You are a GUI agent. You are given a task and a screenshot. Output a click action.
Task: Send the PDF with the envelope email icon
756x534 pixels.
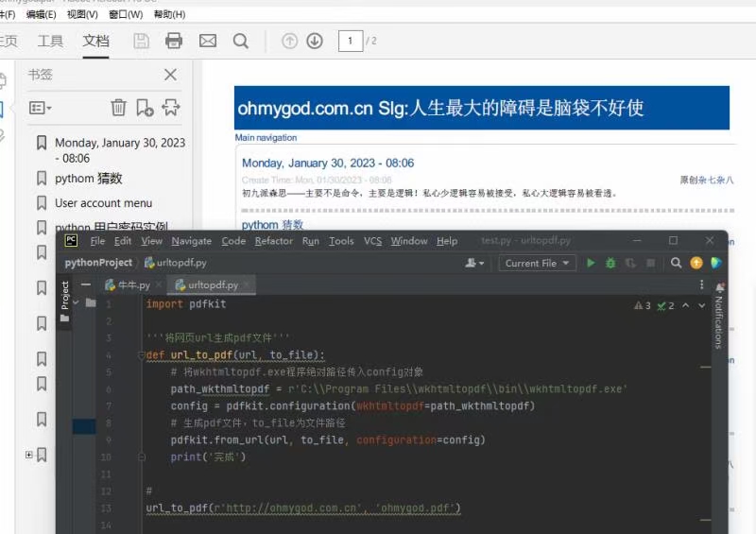coord(208,41)
